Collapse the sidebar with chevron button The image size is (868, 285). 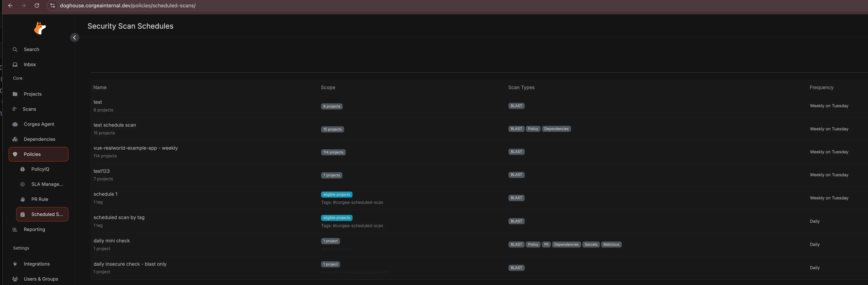pyautogui.click(x=74, y=37)
